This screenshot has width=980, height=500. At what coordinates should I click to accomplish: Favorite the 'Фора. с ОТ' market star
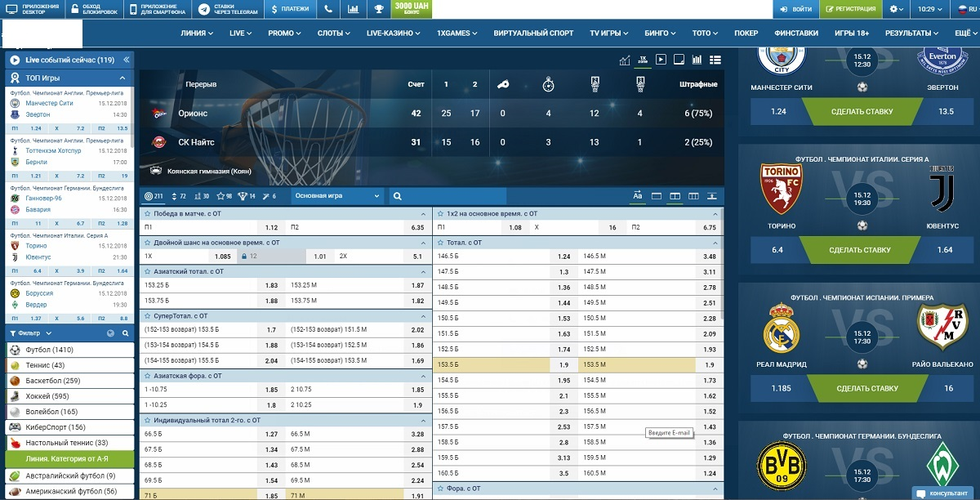coord(440,489)
